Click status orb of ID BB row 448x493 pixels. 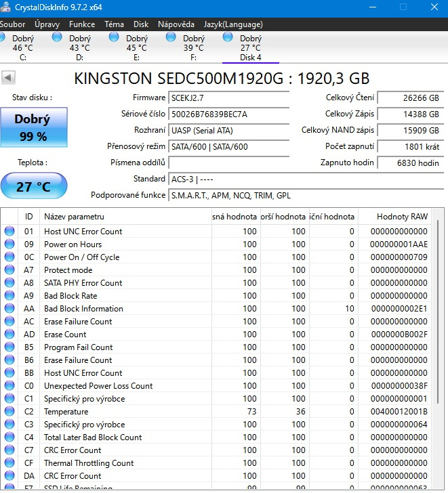point(9,372)
